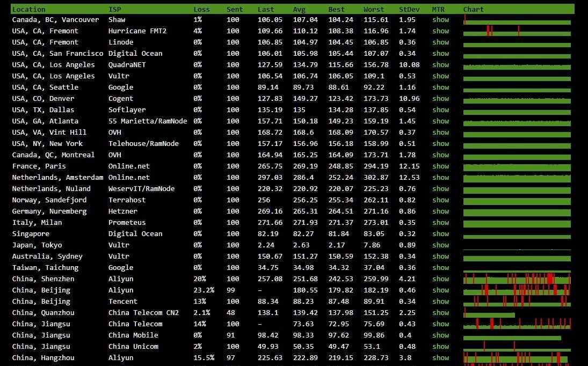Select Tokyo's 2.63 average value
The height and width of the screenshot is (366, 588).
(x=301, y=245)
